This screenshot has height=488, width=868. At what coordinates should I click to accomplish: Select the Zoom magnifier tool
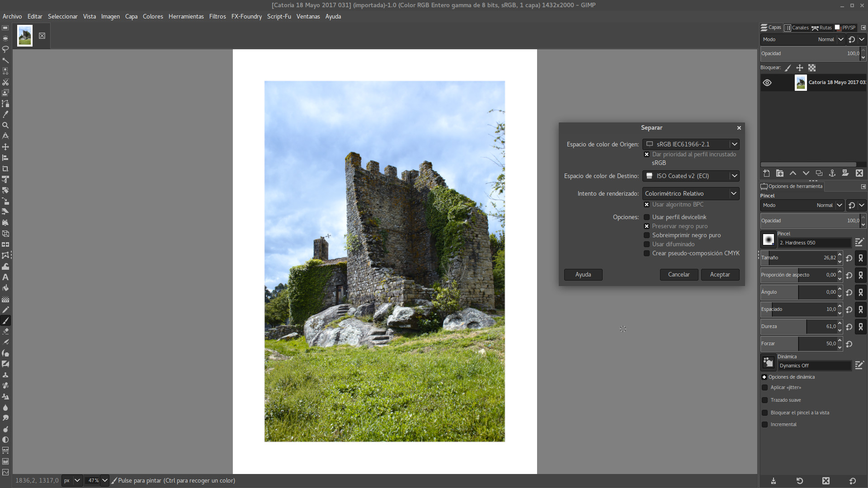pos(5,125)
